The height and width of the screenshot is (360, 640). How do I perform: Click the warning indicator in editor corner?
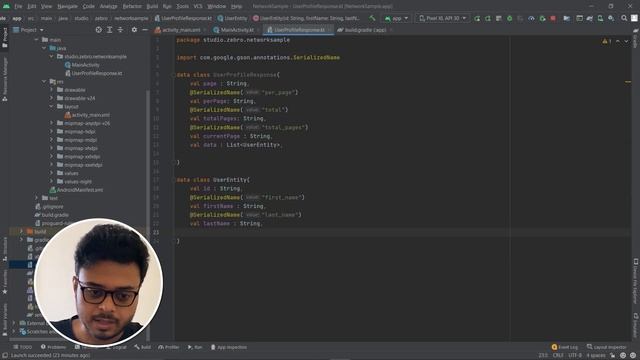(x=607, y=41)
